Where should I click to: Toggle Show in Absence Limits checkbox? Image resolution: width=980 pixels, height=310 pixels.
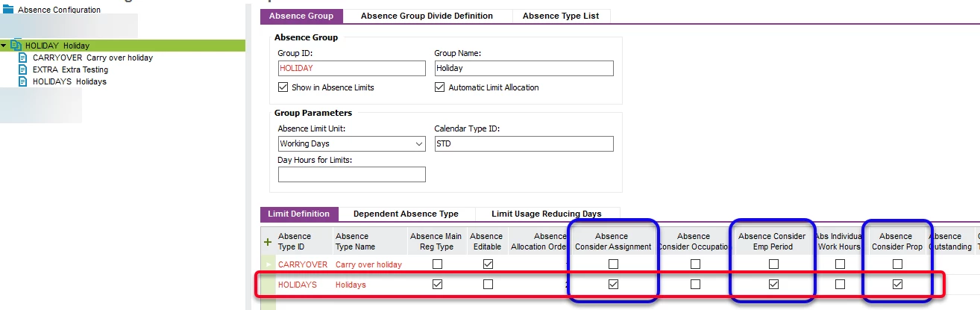coord(283,87)
